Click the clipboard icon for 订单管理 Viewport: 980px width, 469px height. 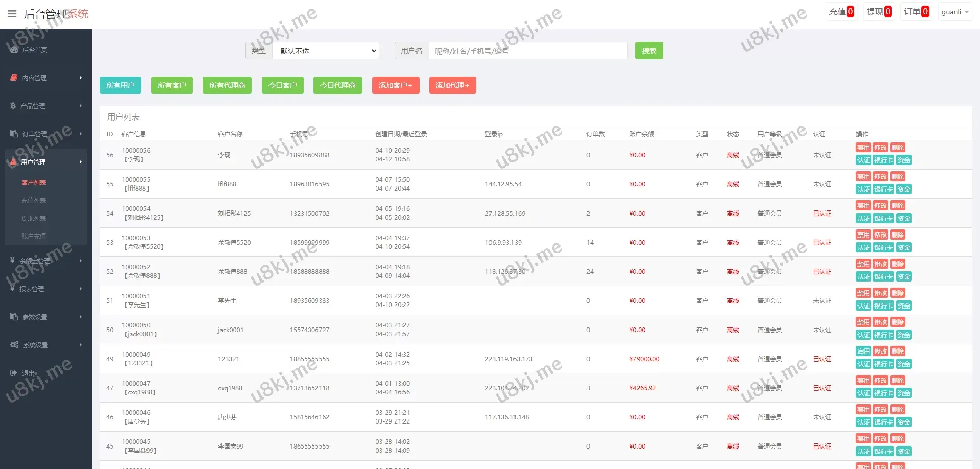[14, 134]
